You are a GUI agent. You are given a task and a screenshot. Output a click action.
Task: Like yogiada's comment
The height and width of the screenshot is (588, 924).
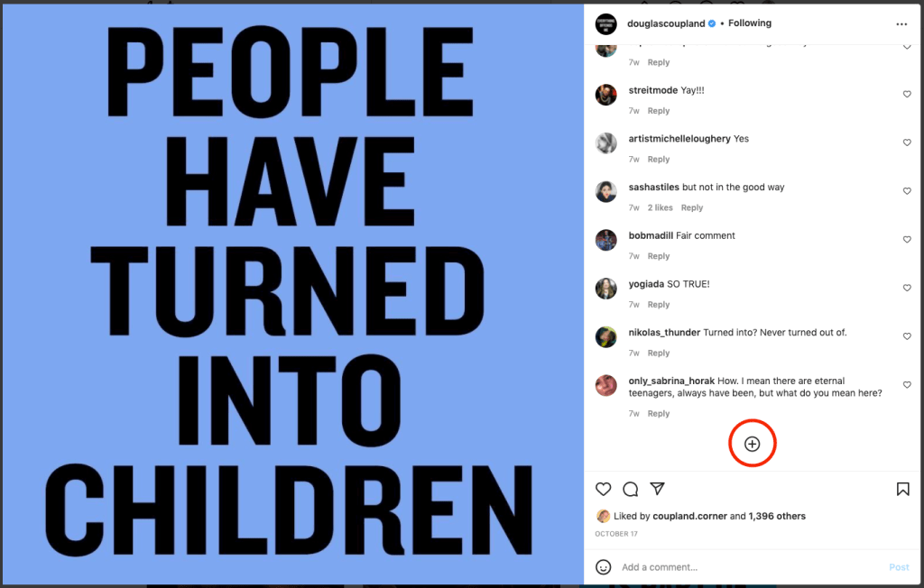(x=907, y=289)
